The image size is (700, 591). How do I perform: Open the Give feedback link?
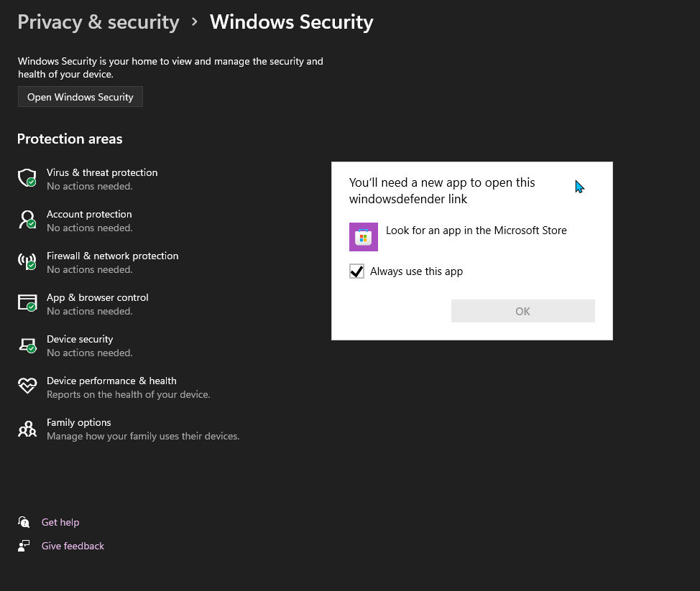click(x=73, y=546)
